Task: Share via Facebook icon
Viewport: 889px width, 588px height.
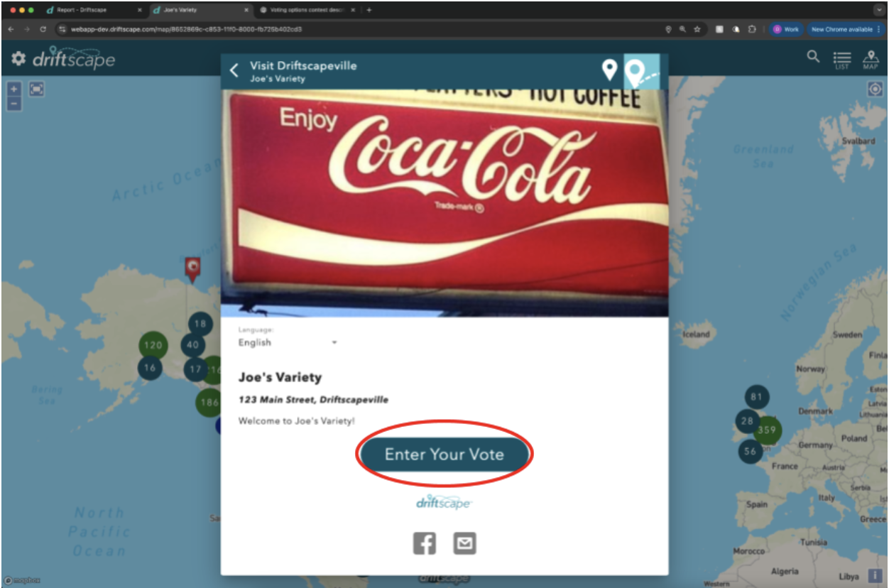Action: coord(425,543)
